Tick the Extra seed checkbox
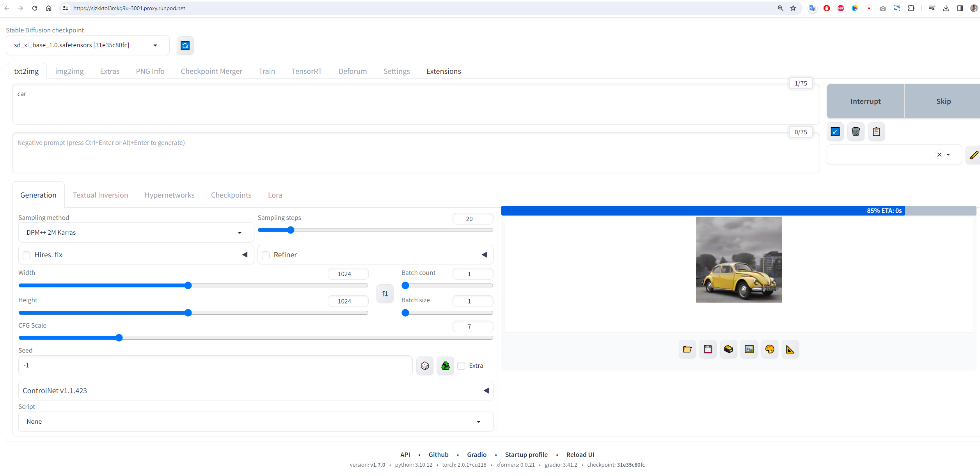Screen dimensions: 980x476 (462, 366)
